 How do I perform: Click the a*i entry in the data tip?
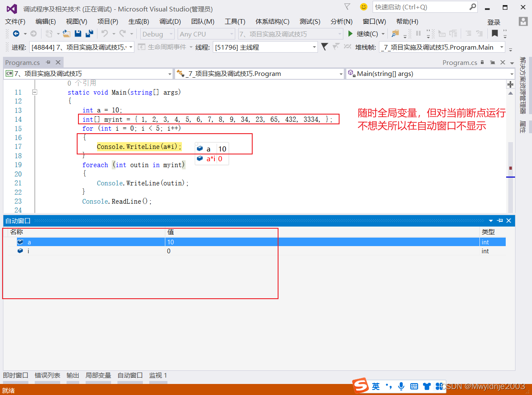[x=211, y=159]
